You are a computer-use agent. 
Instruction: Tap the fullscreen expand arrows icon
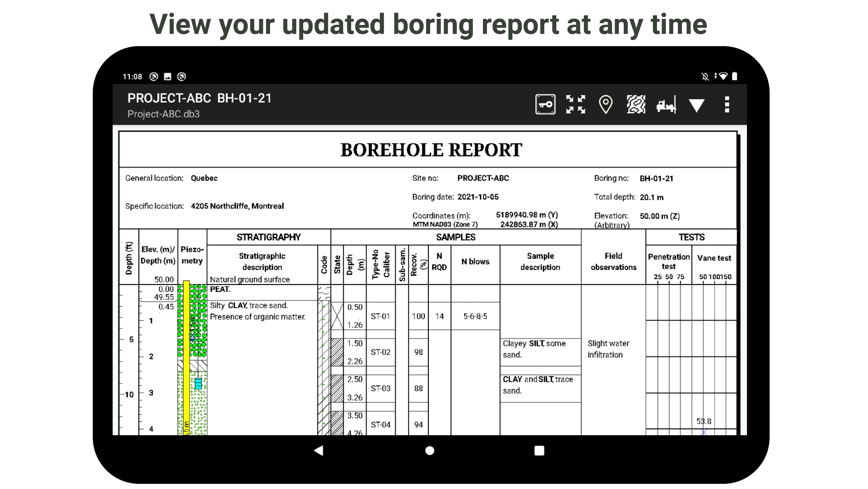(x=575, y=105)
